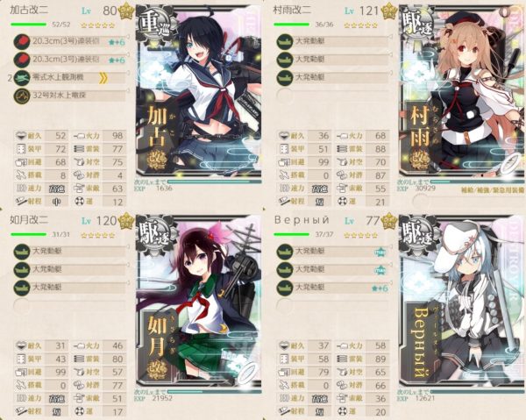Click Kako's Type 32 surface radar icon
526x420 pixels.
tap(22, 96)
